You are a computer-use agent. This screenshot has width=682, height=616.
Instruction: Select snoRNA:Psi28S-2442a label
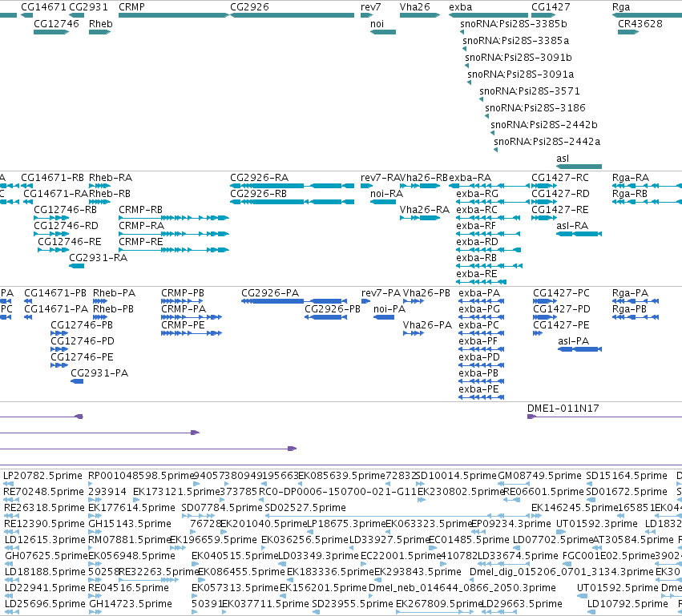547,141
